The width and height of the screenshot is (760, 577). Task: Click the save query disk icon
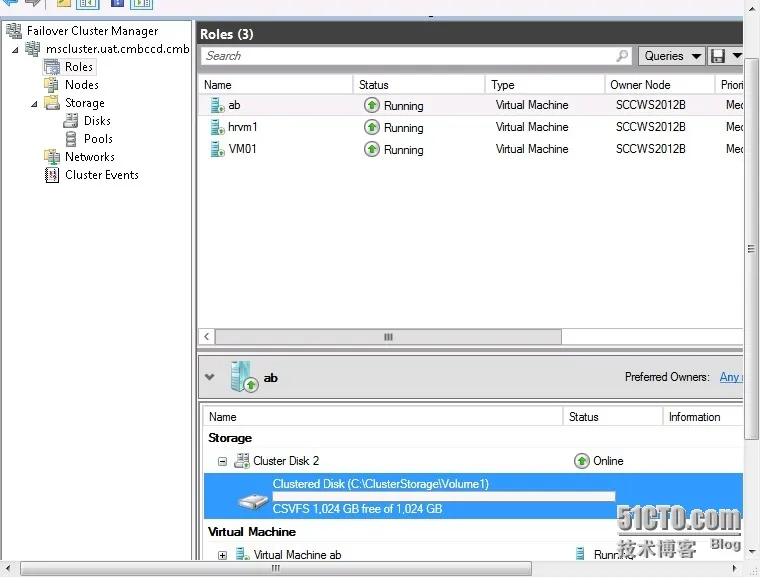[x=718, y=56]
